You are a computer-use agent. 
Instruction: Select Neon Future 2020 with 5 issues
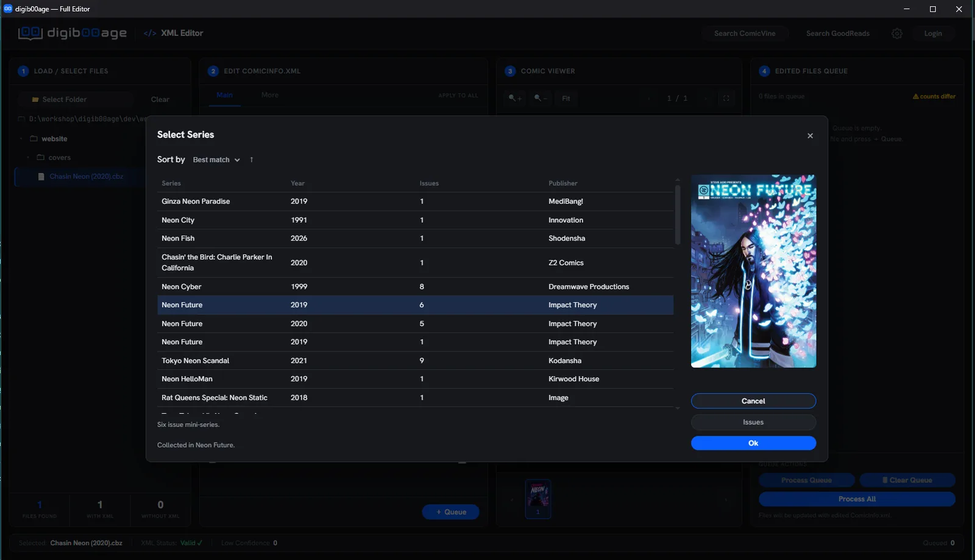pyautogui.click(x=415, y=324)
